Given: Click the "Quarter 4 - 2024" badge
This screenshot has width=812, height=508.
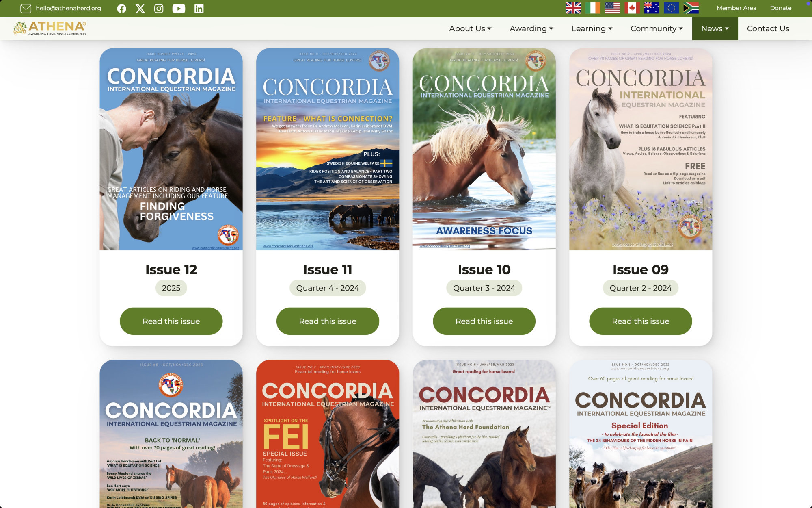Looking at the screenshot, I should pos(328,288).
